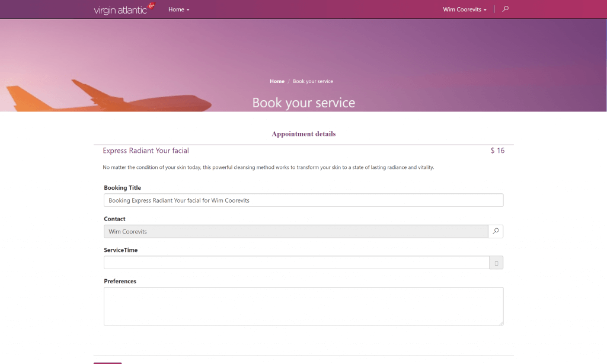
Task: Click the $ 16 price label
Action: (497, 151)
